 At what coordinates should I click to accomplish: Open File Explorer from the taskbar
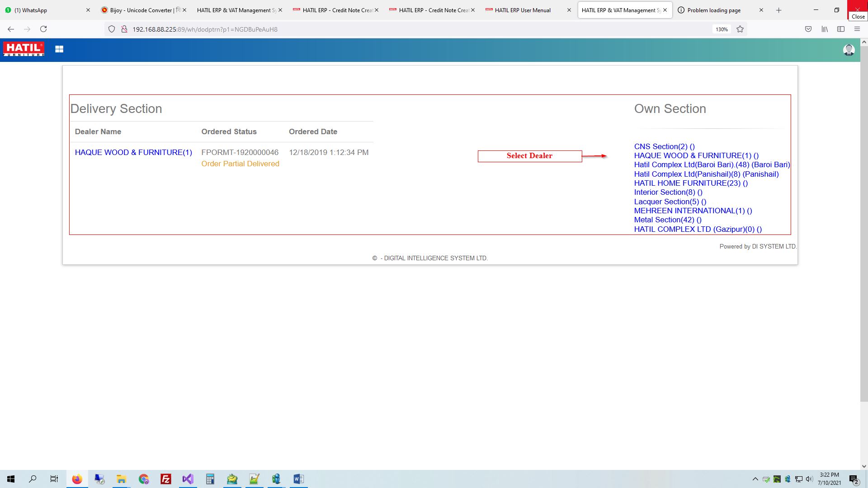tap(121, 479)
